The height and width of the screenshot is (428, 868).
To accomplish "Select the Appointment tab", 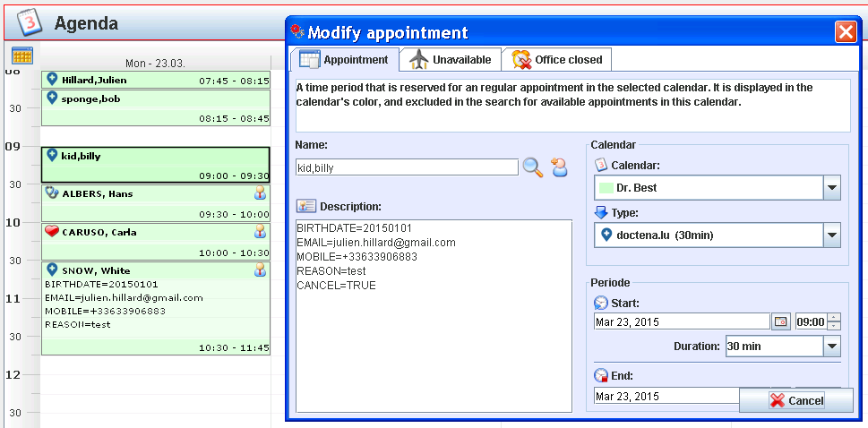I will point(345,60).
